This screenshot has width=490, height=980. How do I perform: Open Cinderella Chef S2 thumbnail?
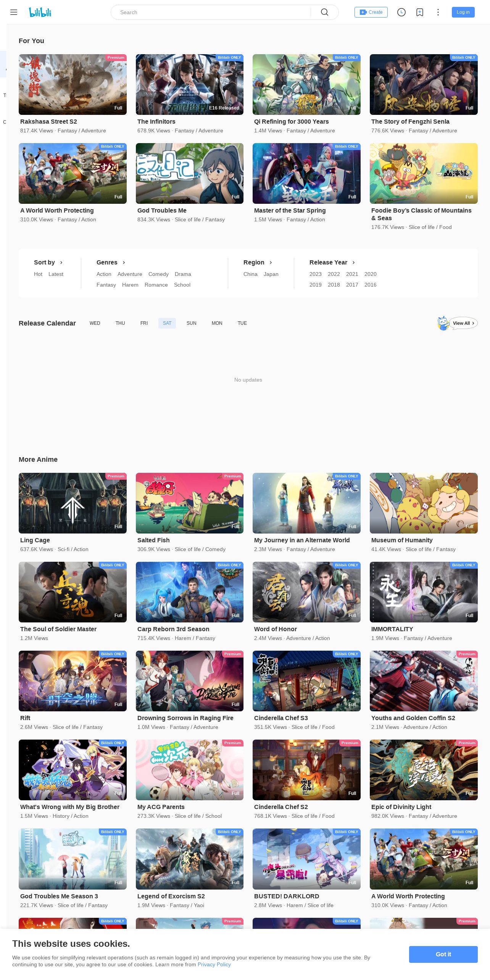(x=306, y=770)
